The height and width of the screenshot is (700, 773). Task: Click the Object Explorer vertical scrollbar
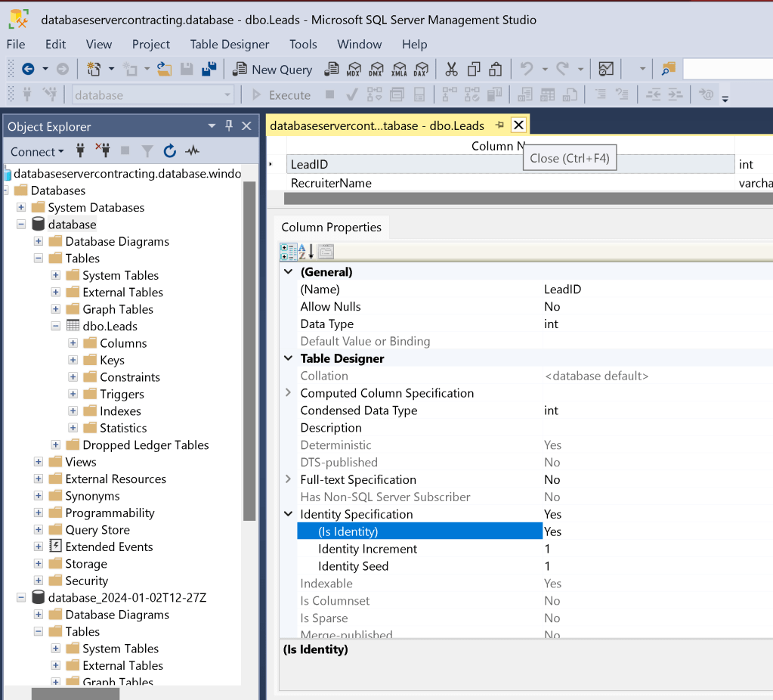[x=249, y=351]
